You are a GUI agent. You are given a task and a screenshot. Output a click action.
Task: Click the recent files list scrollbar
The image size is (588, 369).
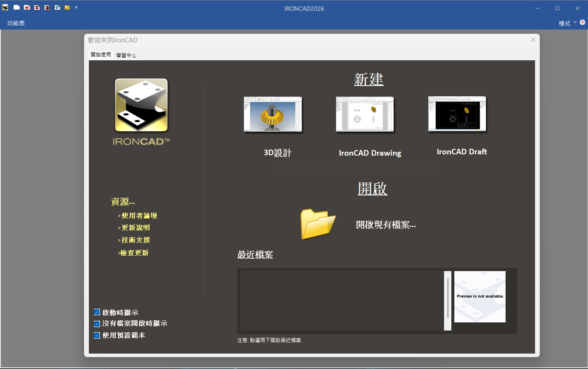(448, 301)
